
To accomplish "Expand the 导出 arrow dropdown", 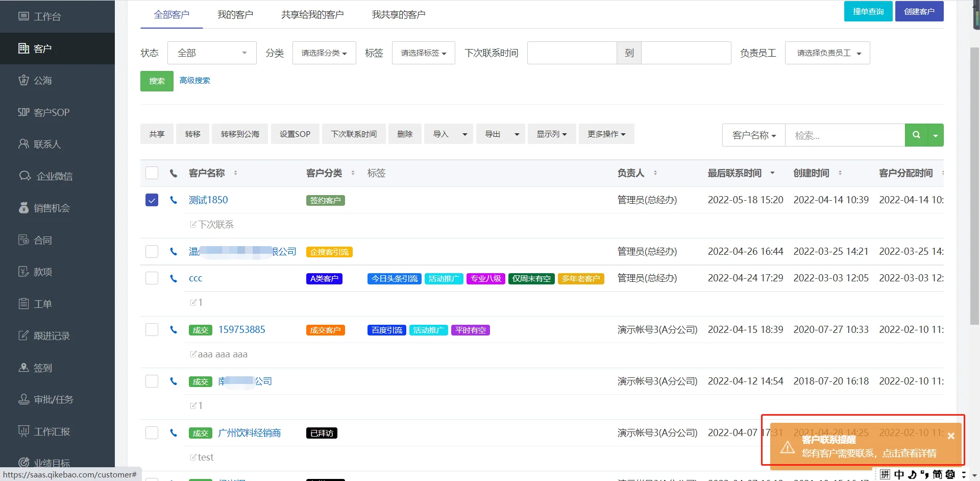I will (x=517, y=134).
